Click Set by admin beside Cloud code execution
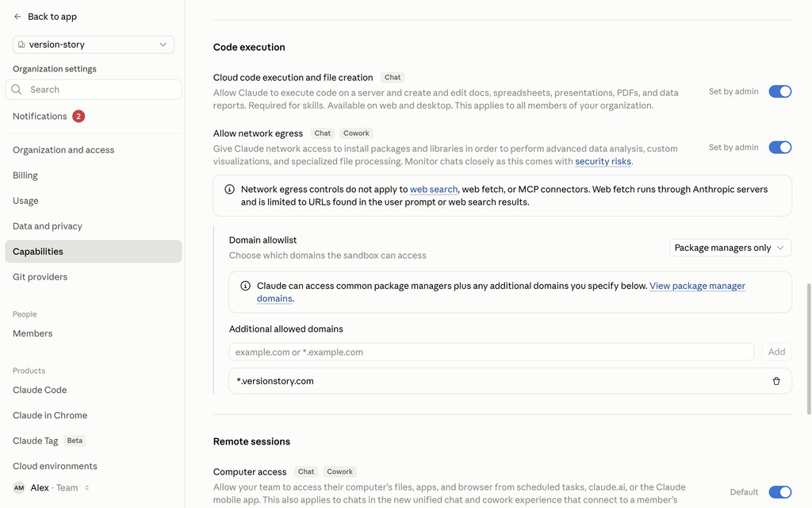The height and width of the screenshot is (508, 812). [x=733, y=91]
